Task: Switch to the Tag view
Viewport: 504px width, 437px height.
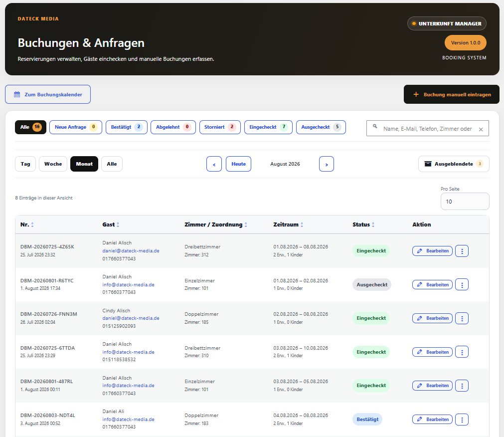Action: [25, 164]
